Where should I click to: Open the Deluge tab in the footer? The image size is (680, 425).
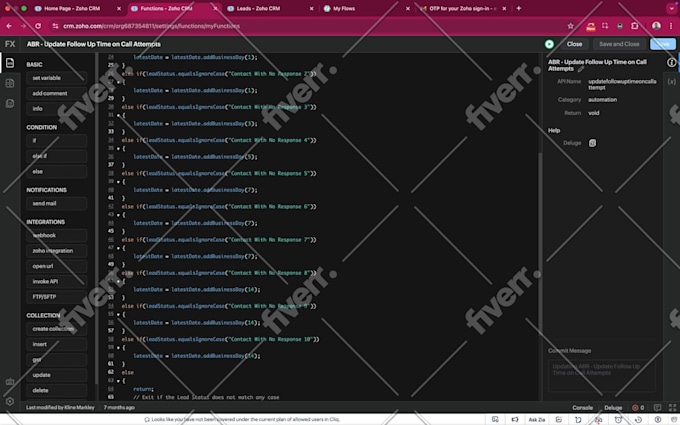point(613,408)
